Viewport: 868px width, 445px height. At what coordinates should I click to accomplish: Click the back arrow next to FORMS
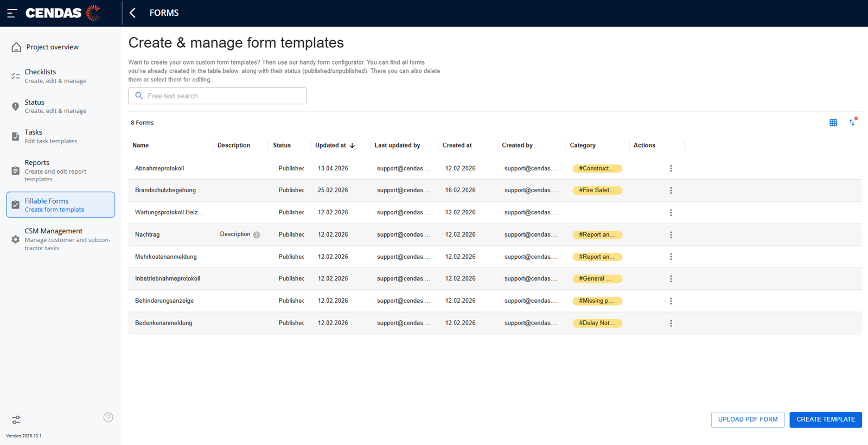(x=133, y=13)
